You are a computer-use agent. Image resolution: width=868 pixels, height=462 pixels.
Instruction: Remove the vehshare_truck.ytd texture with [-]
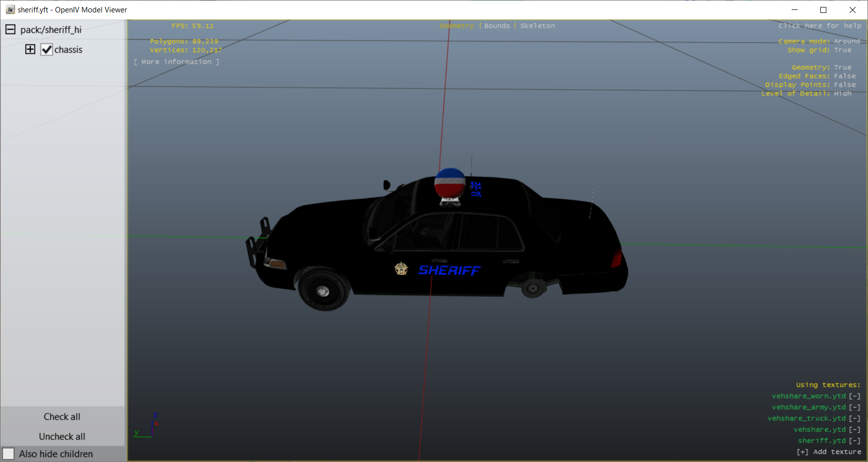pos(855,418)
